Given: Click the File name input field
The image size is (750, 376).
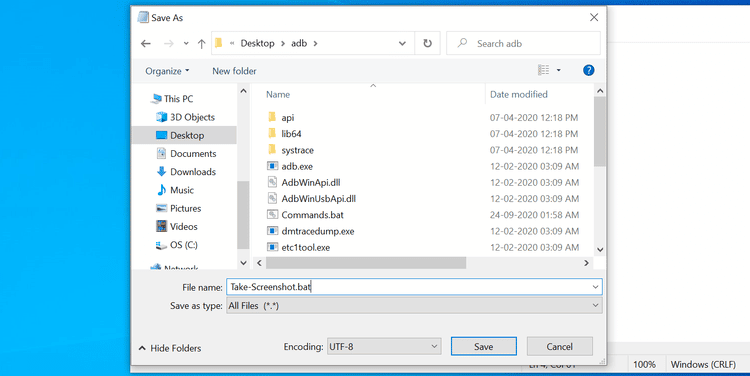Looking at the screenshot, I should pos(414,287).
